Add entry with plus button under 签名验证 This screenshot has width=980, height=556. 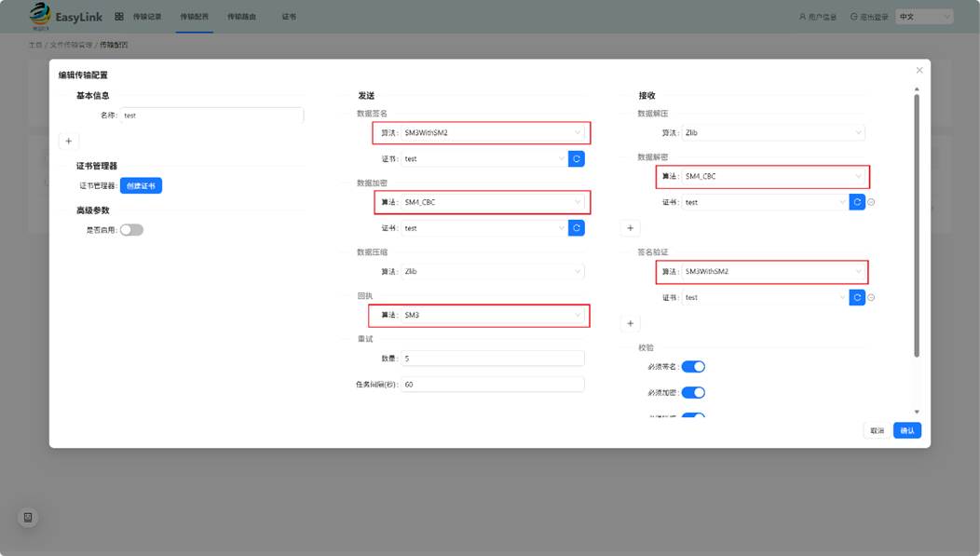[631, 323]
